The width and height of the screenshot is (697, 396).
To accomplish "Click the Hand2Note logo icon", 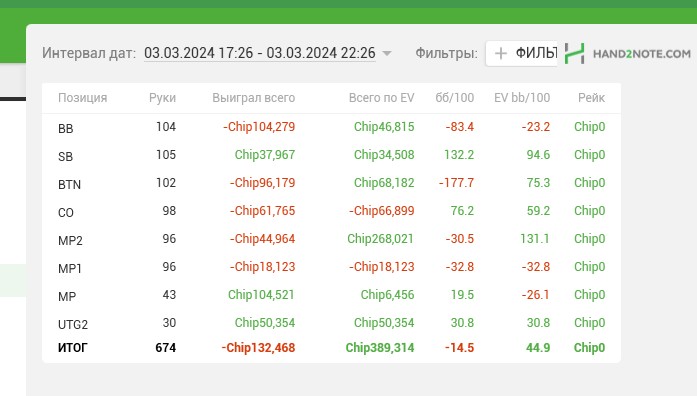I will [574, 53].
